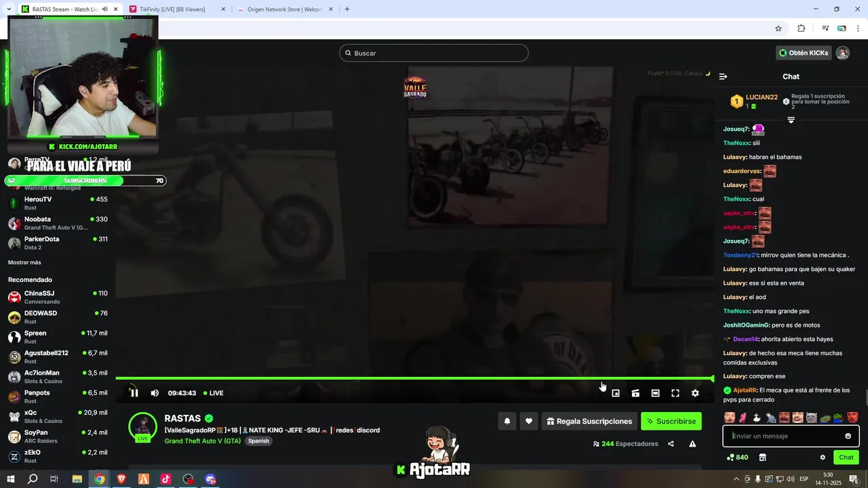Insert the white duck emote

(757, 418)
